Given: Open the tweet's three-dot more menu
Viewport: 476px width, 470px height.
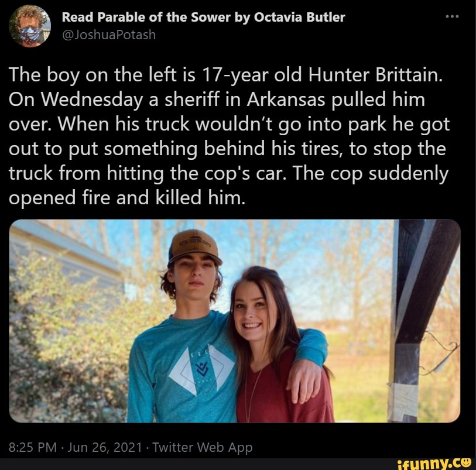Looking at the screenshot, I should pyautogui.click(x=452, y=16).
